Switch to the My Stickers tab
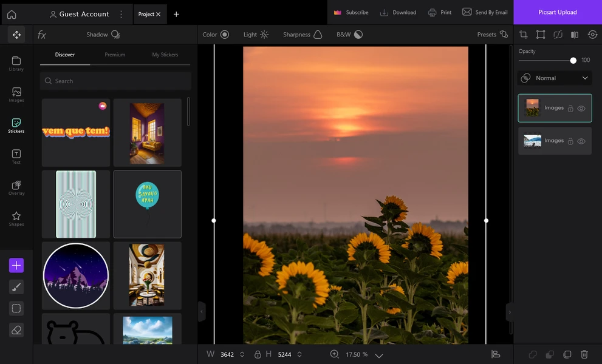The image size is (602, 364). coord(165,55)
